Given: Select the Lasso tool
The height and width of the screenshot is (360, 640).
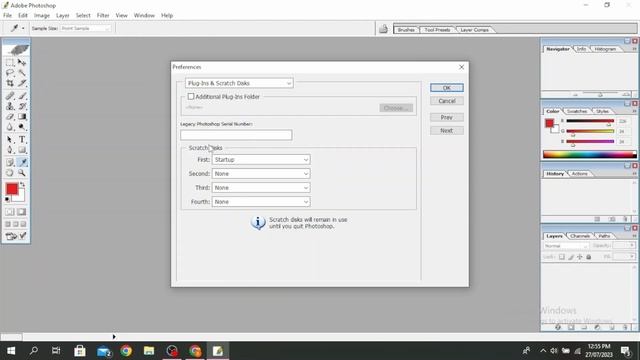Looking at the screenshot, I should 10,73.
